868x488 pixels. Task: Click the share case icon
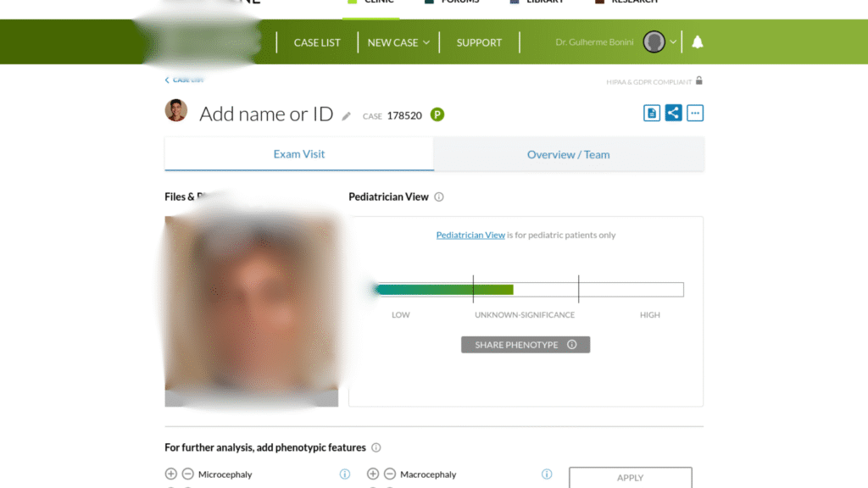click(673, 113)
